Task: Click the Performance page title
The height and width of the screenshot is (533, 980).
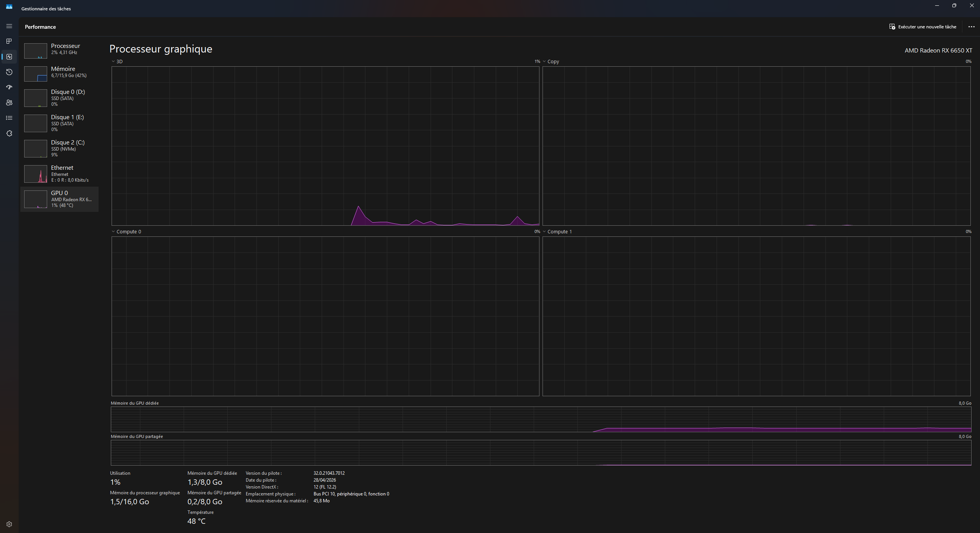Action: 40,27
